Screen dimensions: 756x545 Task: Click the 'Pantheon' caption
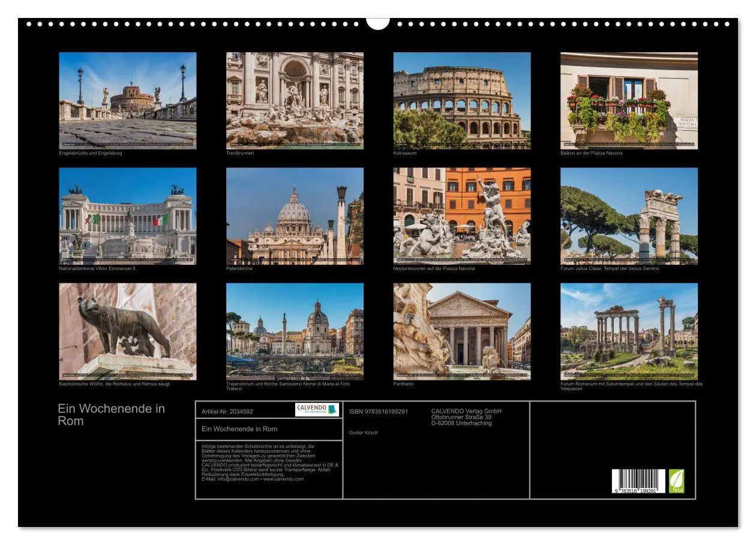pos(404,384)
